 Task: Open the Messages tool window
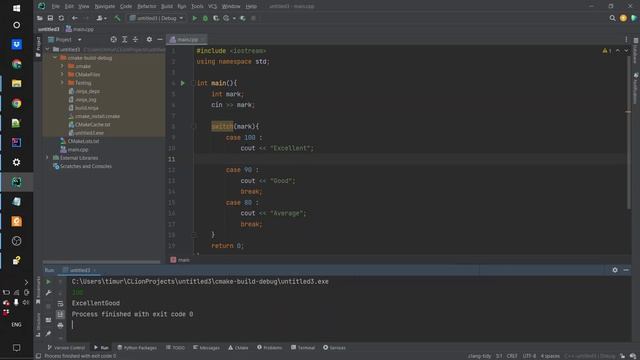(x=206, y=348)
